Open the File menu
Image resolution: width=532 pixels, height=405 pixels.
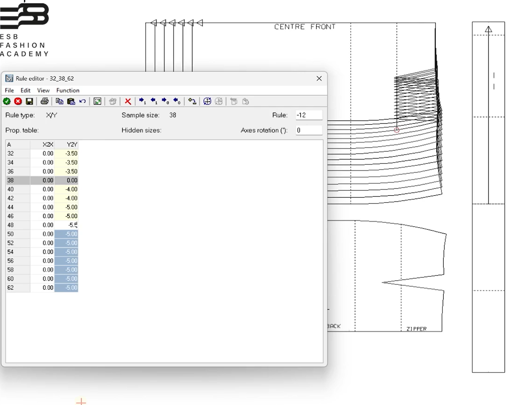[x=9, y=90]
